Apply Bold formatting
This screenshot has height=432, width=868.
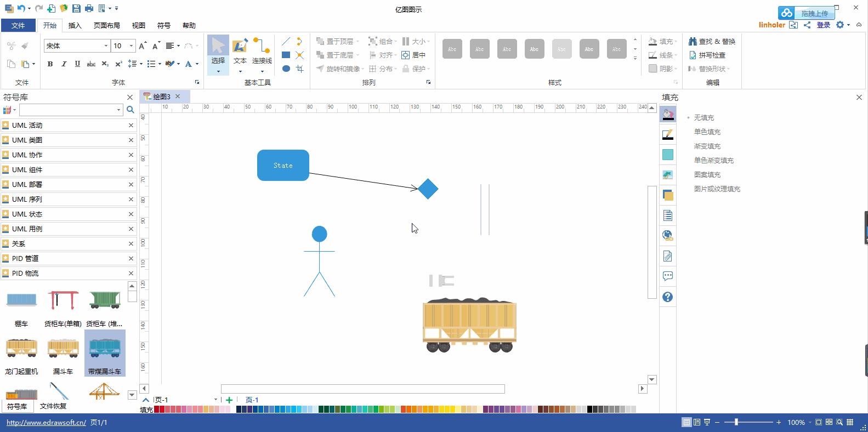coord(50,64)
